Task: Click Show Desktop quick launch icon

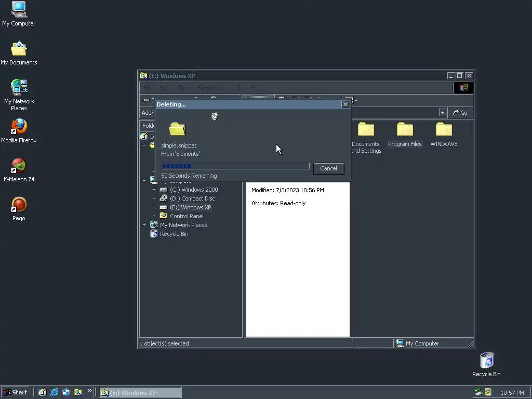Action: click(42, 393)
